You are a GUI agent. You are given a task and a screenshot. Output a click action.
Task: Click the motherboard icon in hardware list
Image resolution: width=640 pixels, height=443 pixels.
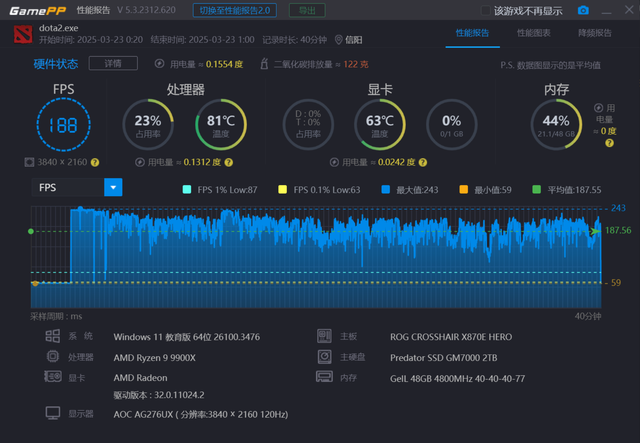coord(324,336)
